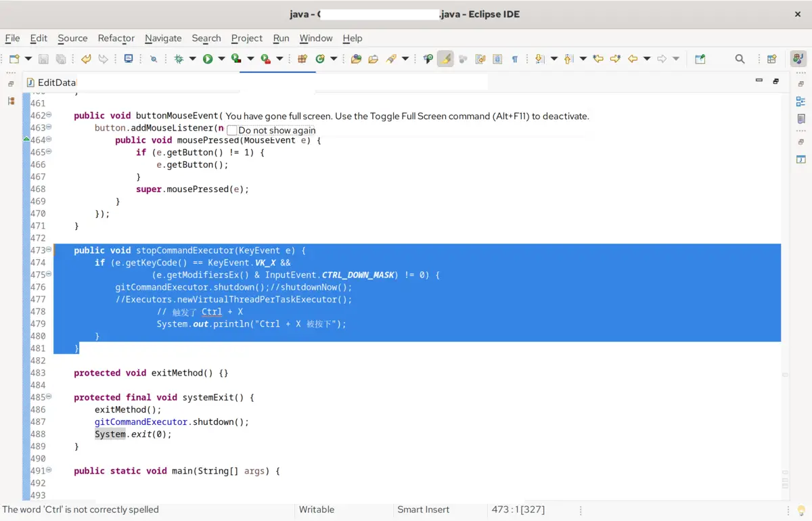812x521 pixels.
Task: Click the Save All icon
Action: [x=60, y=59]
